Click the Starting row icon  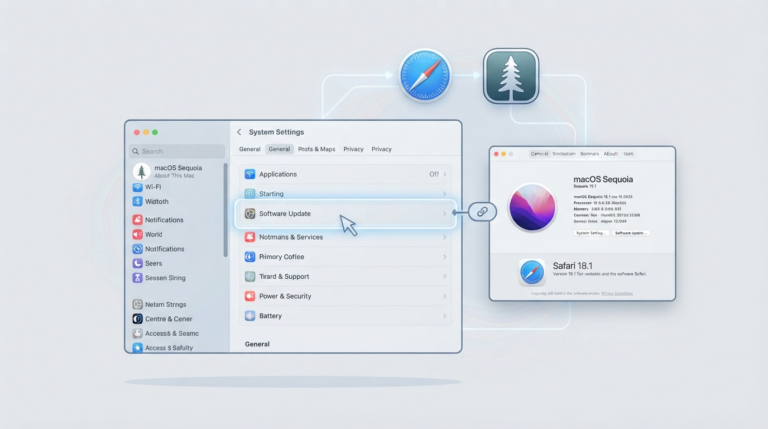pos(250,193)
